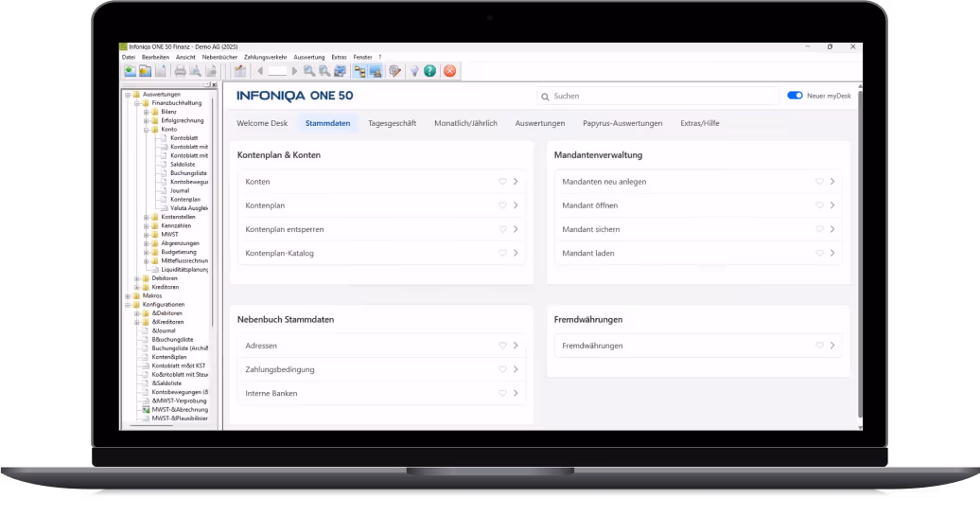
Task: Click the green question mark help icon
Action: (x=430, y=71)
